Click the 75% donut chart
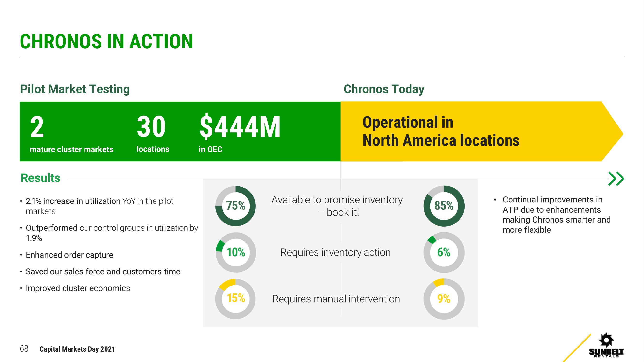Viewport: 644px width, 362px height. (x=235, y=206)
